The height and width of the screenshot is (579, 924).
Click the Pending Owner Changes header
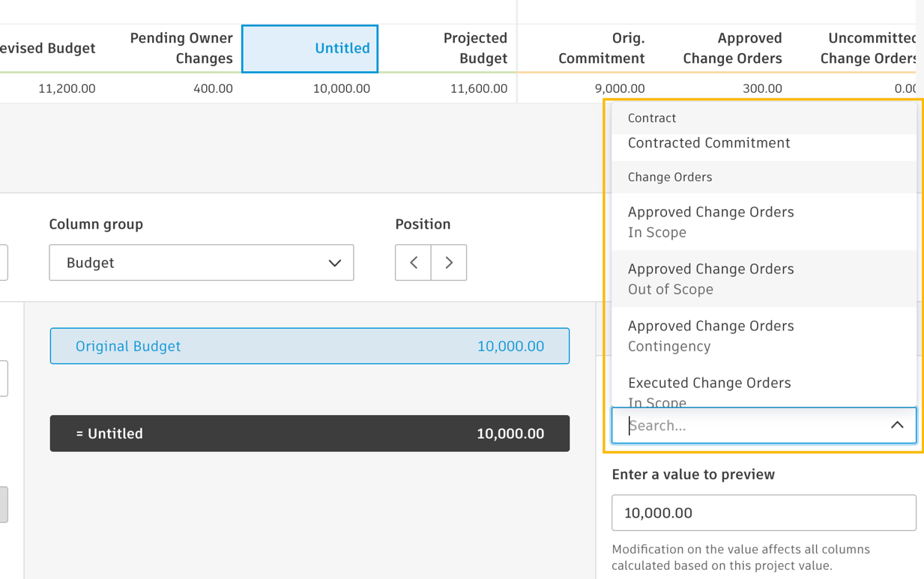(x=181, y=48)
